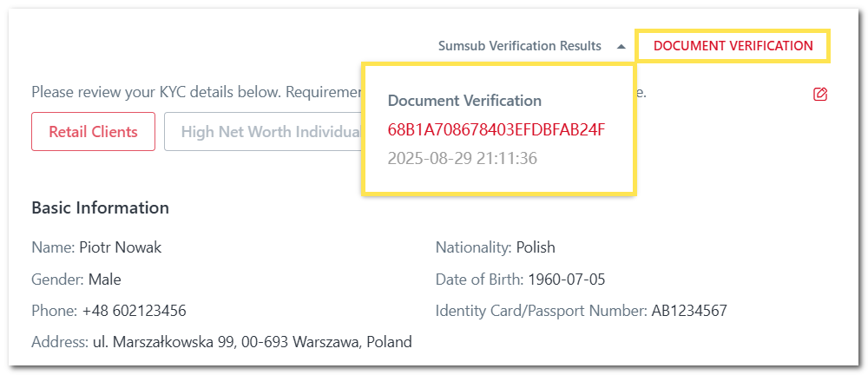Click the phone number +48 602123456
868x375 pixels.
[135, 311]
